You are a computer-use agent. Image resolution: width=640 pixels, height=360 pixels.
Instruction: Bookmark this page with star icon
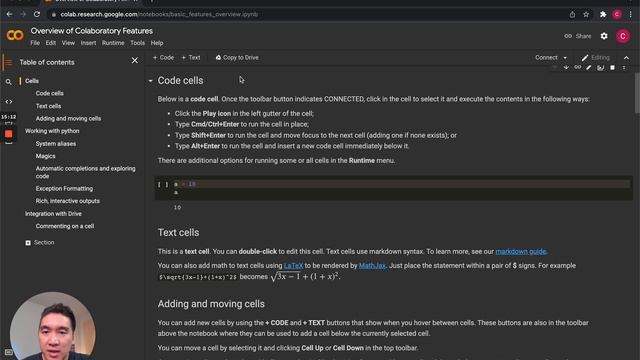pyautogui.click(x=586, y=14)
